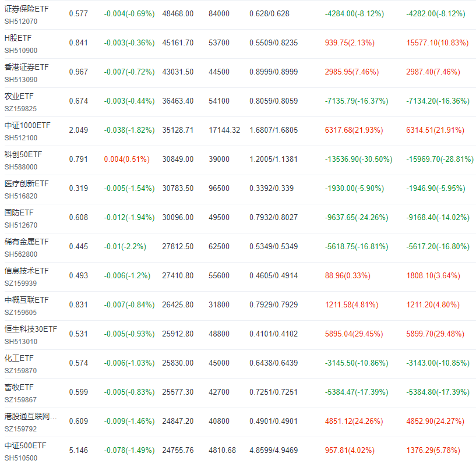The image size is (476, 464).
Task: Select stock code SH562800
Action: point(21,254)
